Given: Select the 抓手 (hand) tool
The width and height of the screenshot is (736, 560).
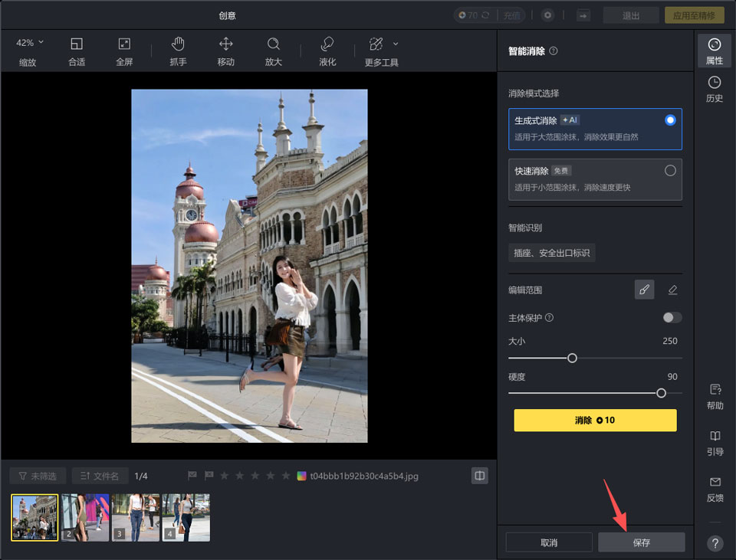Looking at the screenshot, I should (178, 51).
